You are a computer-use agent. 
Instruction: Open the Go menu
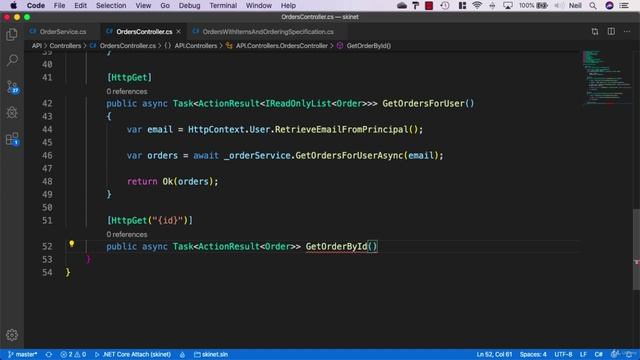(165, 5)
